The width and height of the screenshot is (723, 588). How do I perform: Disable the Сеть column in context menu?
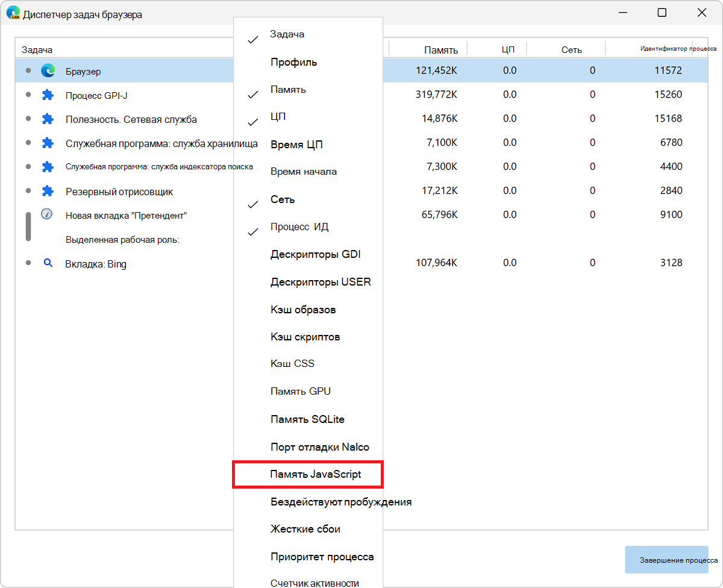click(x=283, y=199)
